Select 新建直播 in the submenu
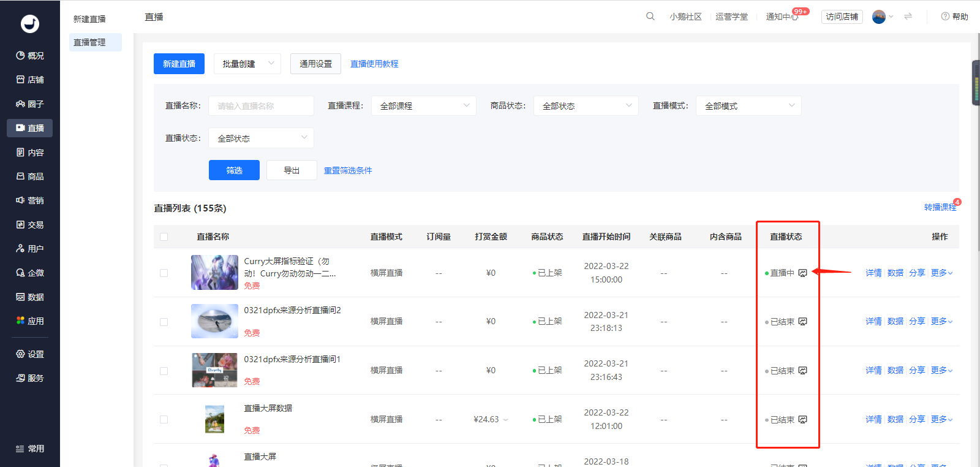 click(89, 19)
